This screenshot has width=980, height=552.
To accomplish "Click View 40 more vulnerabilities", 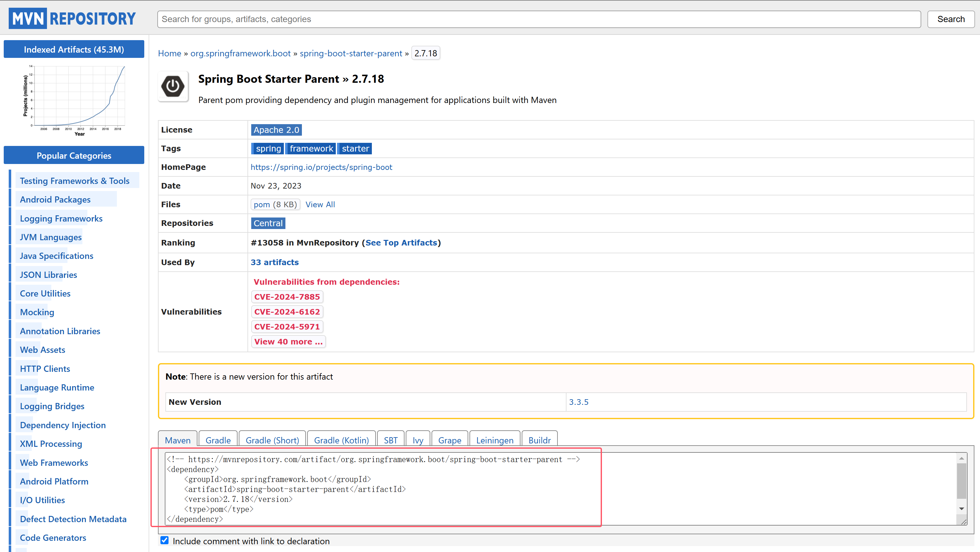I will [x=288, y=341].
